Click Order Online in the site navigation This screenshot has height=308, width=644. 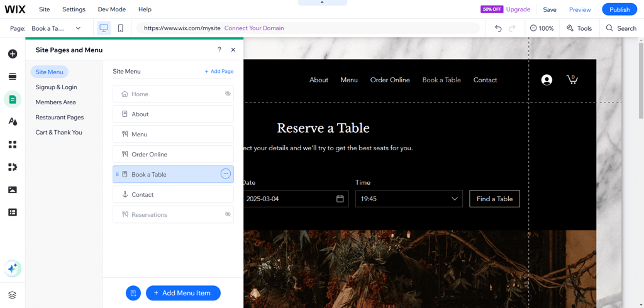pos(390,80)
